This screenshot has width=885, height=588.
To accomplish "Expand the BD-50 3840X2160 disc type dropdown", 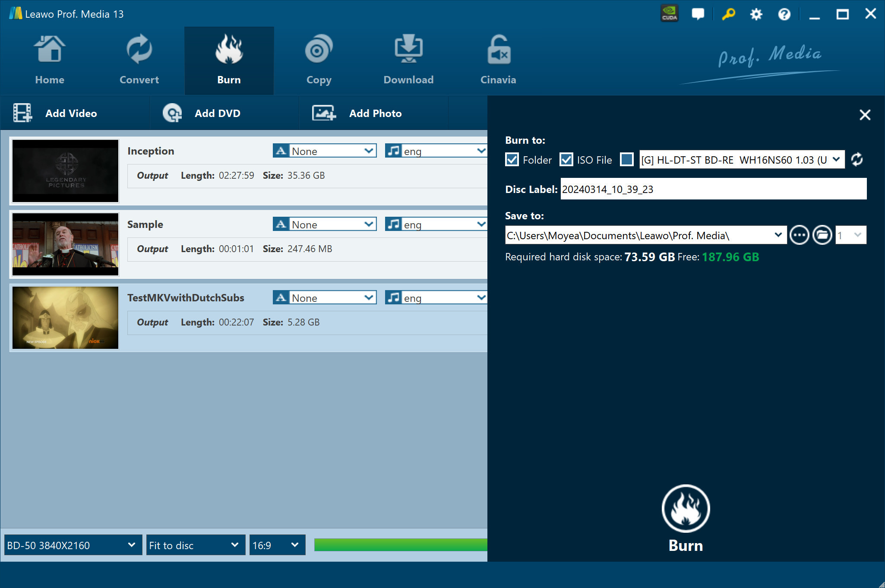I will click(73, 545).
